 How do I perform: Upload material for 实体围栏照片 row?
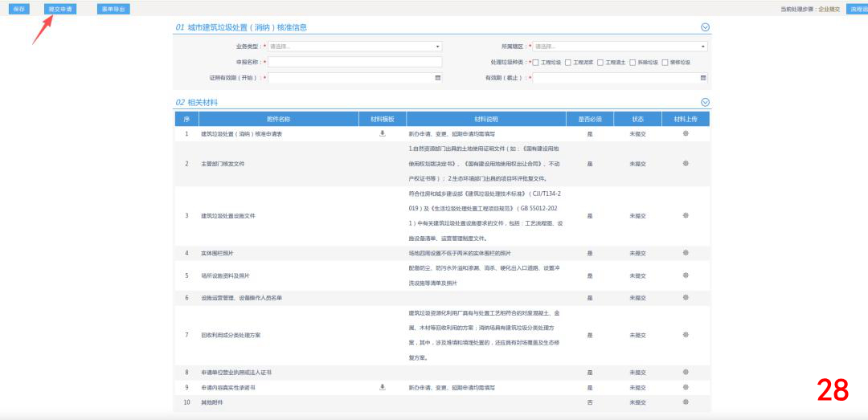click(x=686, y=253)
